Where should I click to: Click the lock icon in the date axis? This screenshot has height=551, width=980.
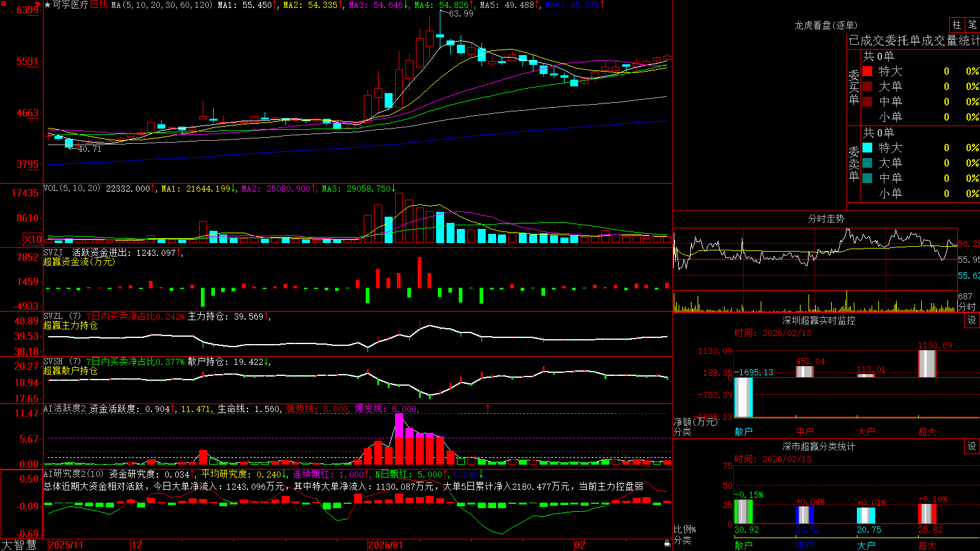coord(668,544)
